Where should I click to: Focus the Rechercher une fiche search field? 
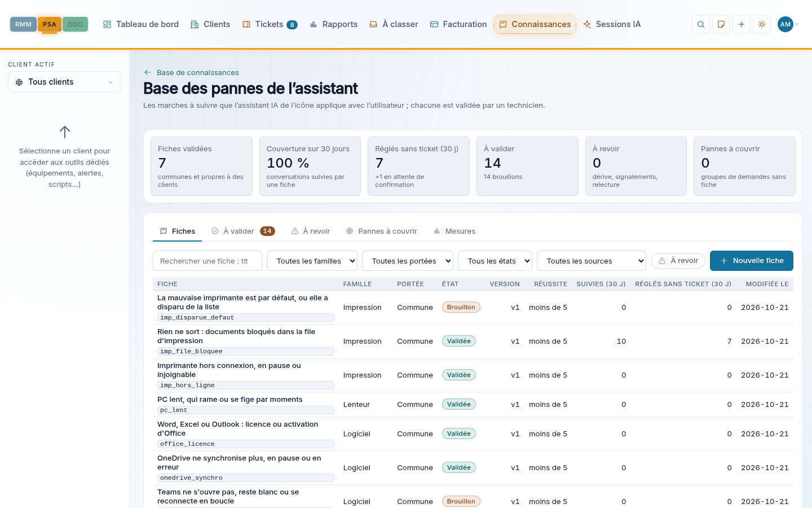tap(208, 261)
